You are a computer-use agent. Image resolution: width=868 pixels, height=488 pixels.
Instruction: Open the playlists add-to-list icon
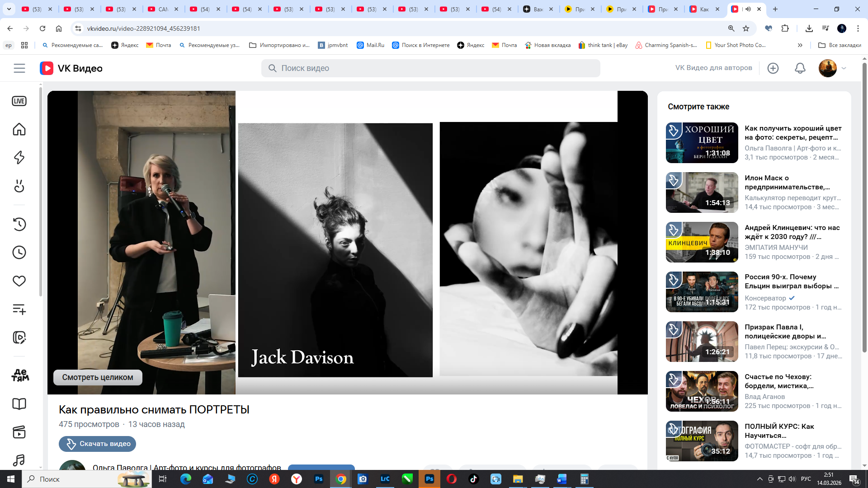pos(19,310)
